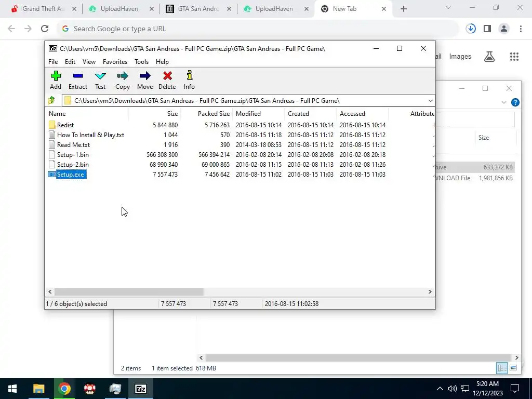Sort by the Modified column header
Viewport: 532px width, 399px height.
click(259, 114)
